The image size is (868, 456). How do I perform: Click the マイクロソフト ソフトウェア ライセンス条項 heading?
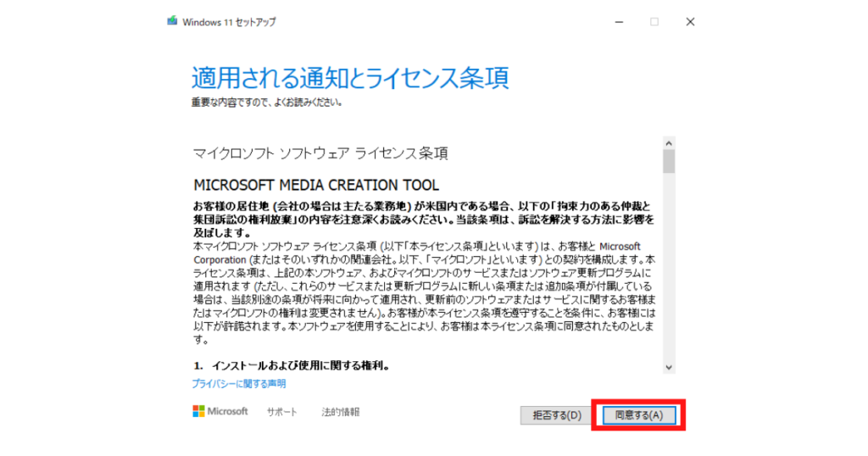coord(320,153)
